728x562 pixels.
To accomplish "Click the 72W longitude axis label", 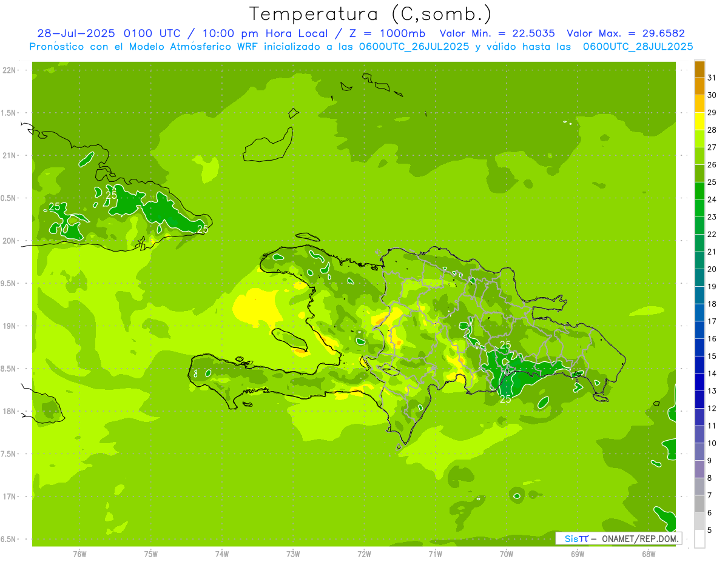I will [x=364, y=554].
